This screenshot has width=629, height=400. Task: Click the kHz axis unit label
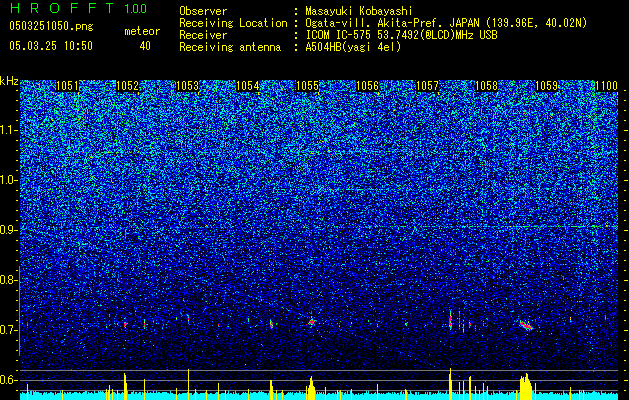9,81
